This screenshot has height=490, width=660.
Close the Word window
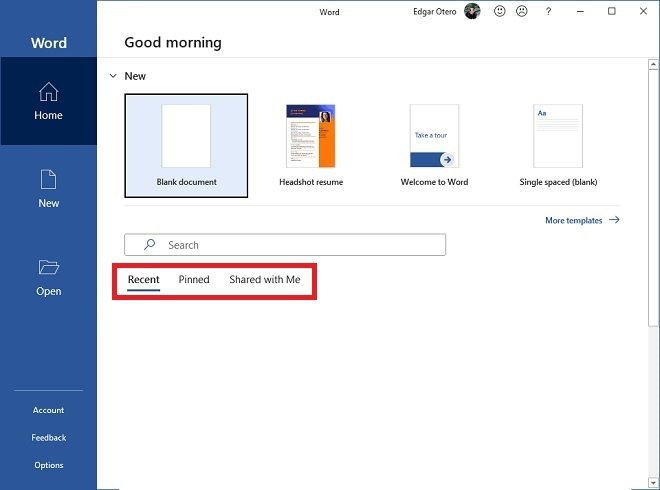[643, 11]
